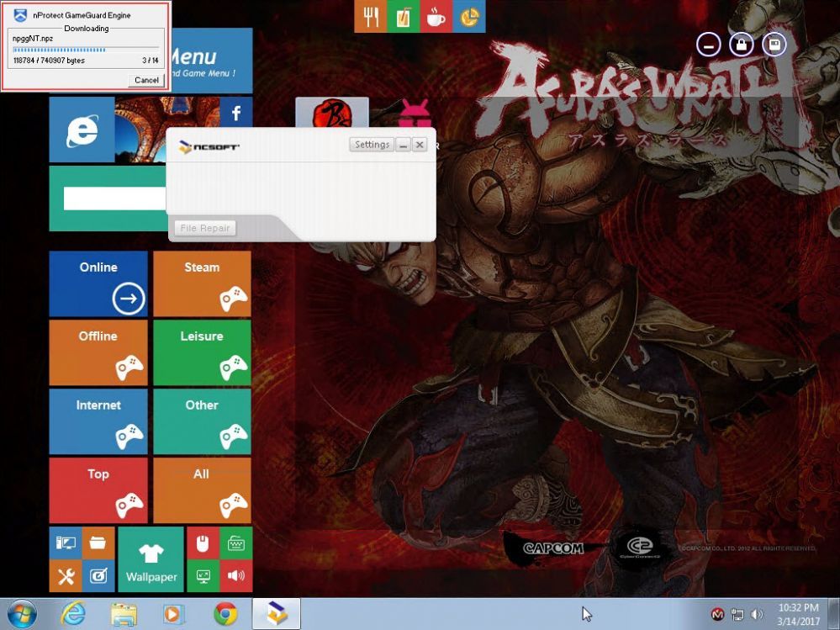Click the circular padlock lock icon
Screen dimensions: 840x630
[741, 45]
